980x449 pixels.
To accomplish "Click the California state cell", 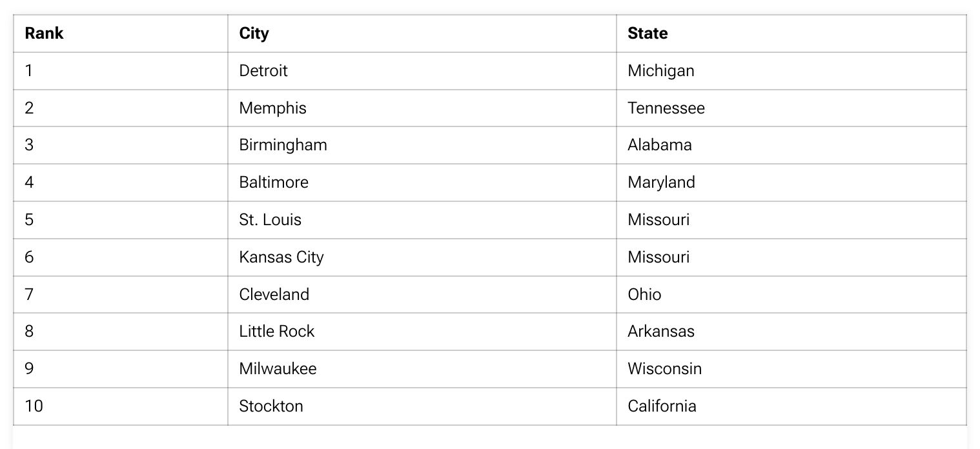I will click(x=662, y=406).
